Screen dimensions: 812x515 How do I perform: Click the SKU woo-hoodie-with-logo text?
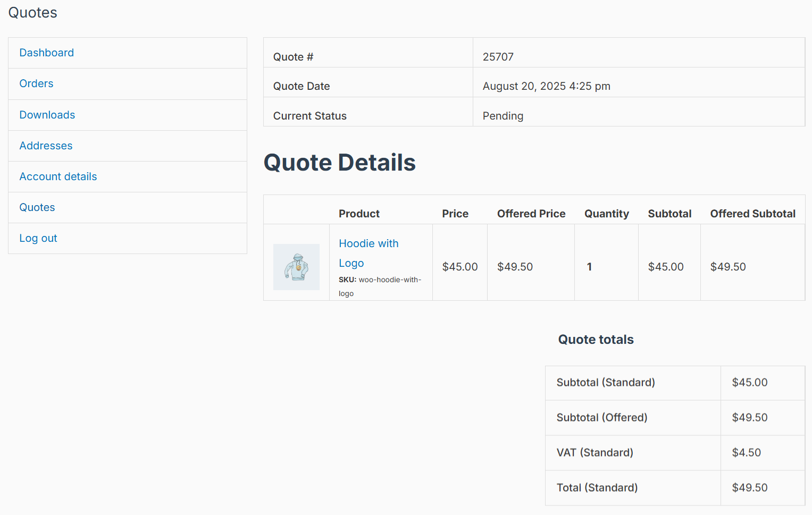click(380, 286)
